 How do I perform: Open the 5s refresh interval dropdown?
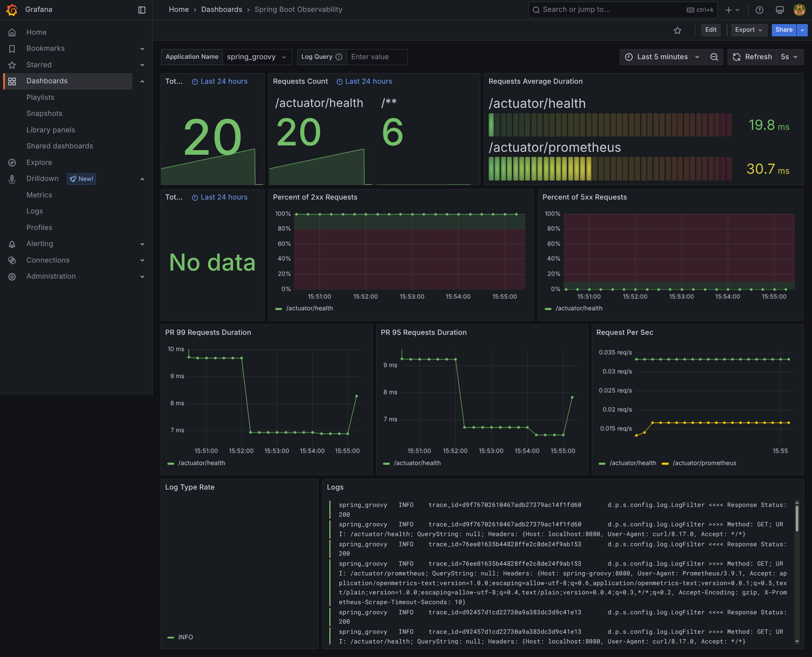[x=789, y=57]
